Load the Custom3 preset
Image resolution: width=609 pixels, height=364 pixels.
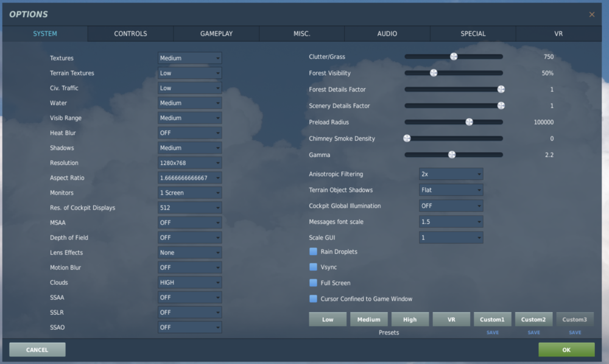[x=574, y=320]
